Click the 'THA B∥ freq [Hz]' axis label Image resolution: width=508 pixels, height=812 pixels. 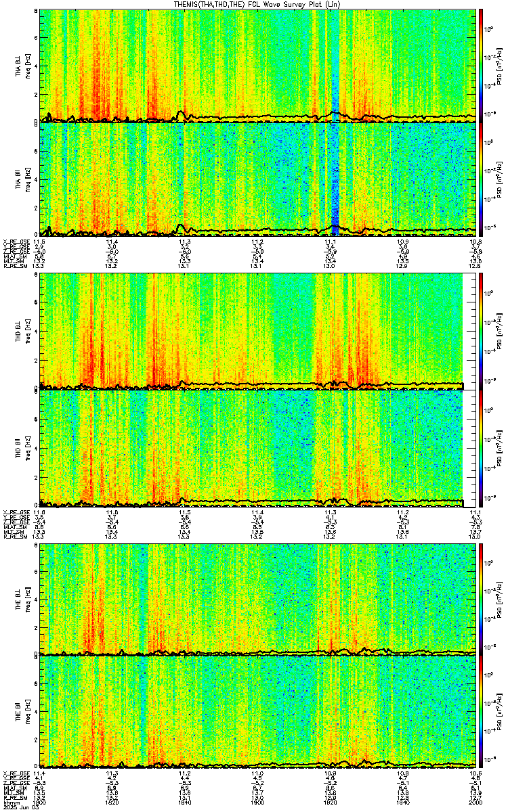point(23,179)
